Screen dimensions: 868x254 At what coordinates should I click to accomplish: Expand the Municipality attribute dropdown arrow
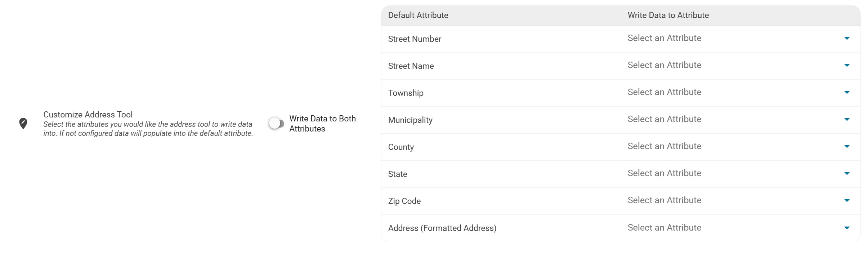tap(847, 119)
